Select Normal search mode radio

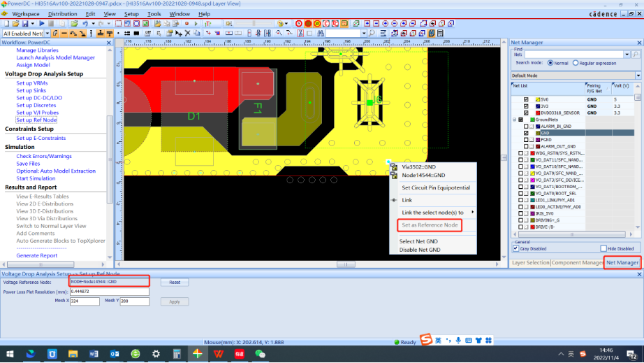[x=550, y=63]
